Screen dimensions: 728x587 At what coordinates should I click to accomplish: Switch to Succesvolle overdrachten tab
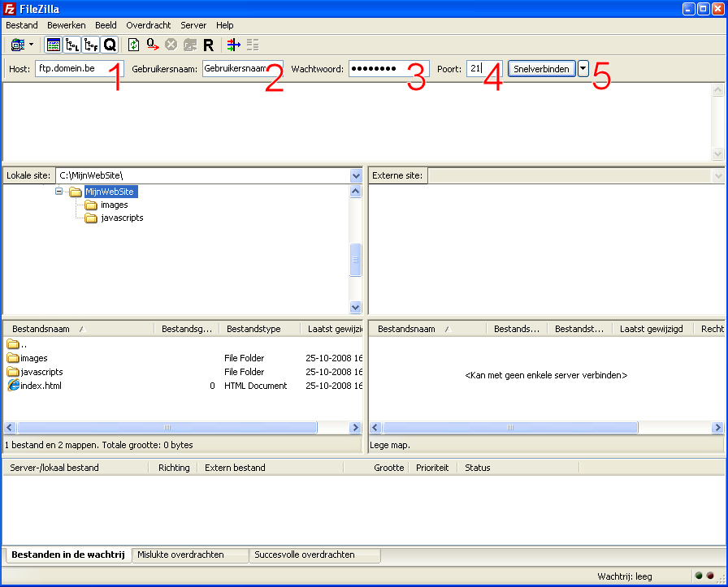point(314,555)
